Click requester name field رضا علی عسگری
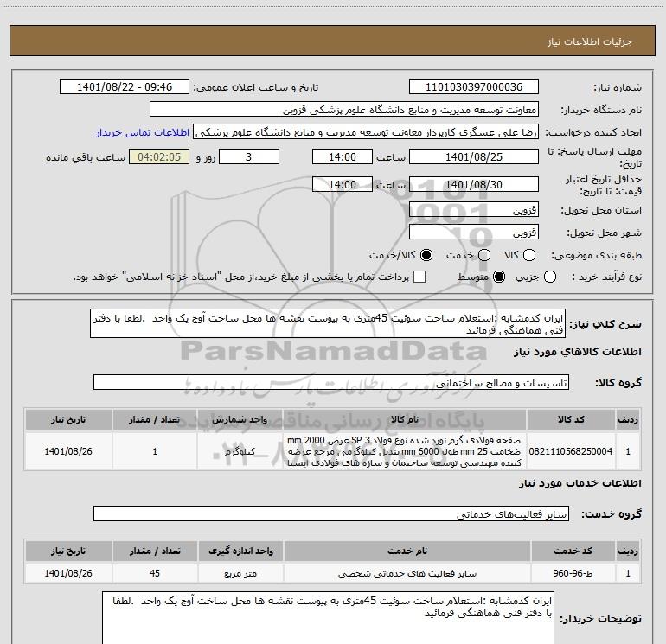Image resolution: width=666 pixels, height=644 pixels. [x=366, y=132]
